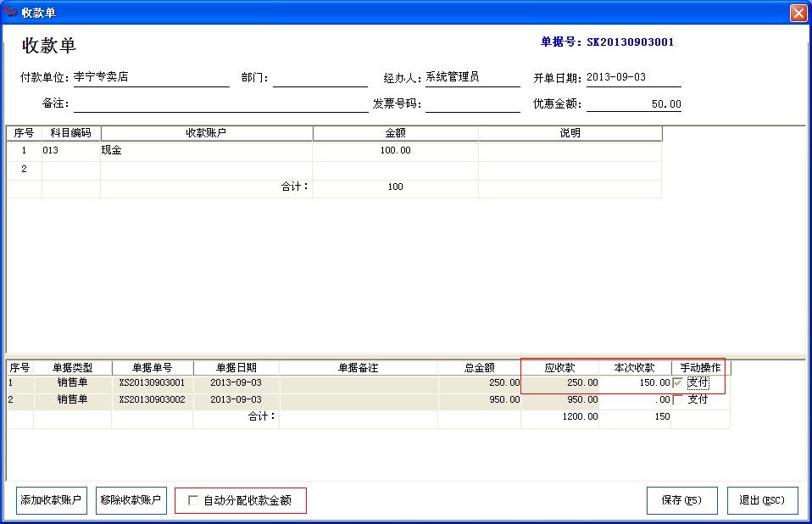Click the 部门 input field
Viewport: 812px width, 524px height.
click(320, 78)
